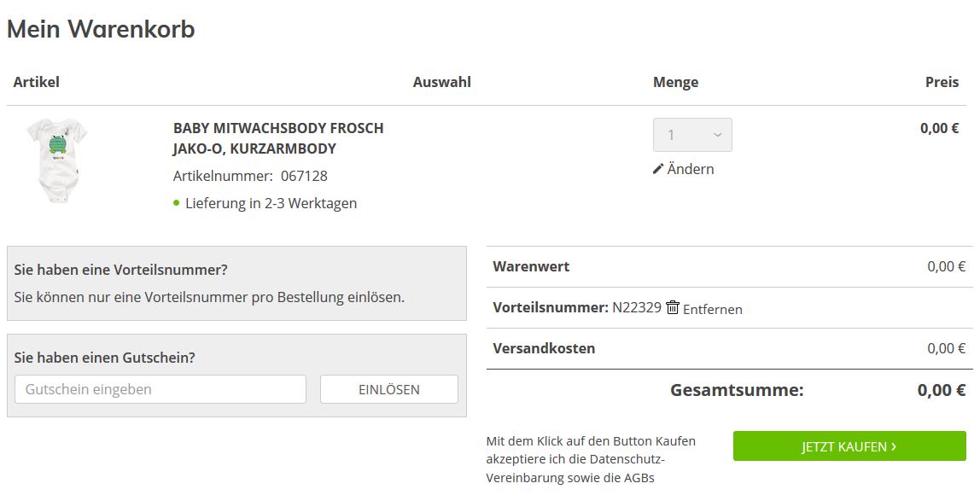Image resolution: width=980 pixels, height=495 pixels.
Task: Click the Vorteilsnummer code N22329
Action: pos(636,307)
